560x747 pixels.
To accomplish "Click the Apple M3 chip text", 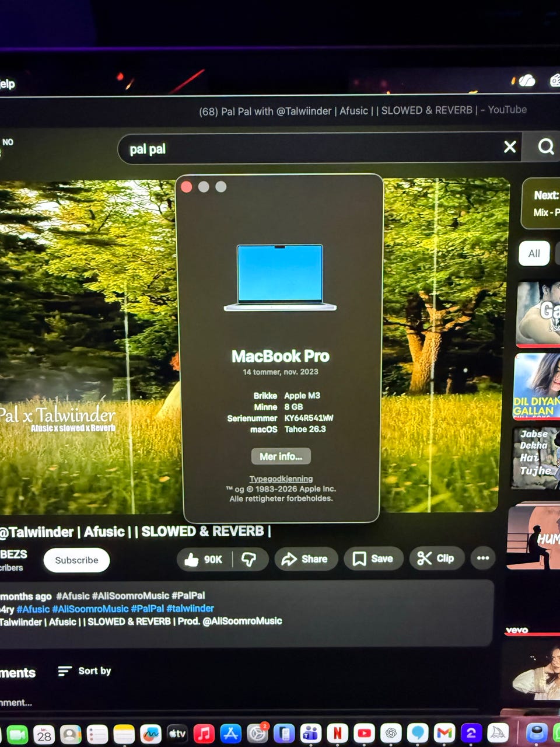I will (302, 396).
